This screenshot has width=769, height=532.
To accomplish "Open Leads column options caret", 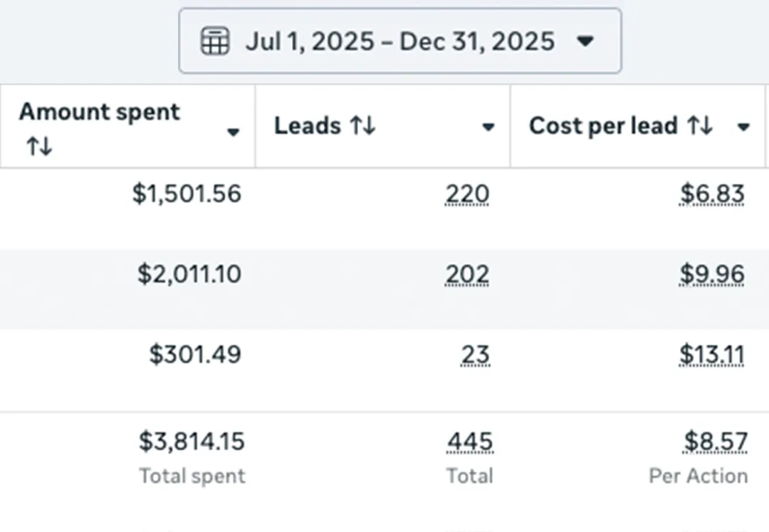I will (x=488, y=127).
